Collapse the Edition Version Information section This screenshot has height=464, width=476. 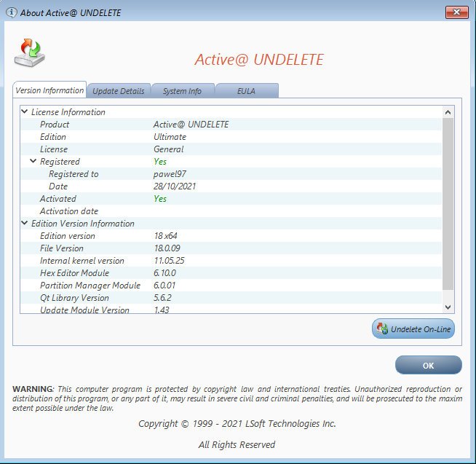point(25,223)
